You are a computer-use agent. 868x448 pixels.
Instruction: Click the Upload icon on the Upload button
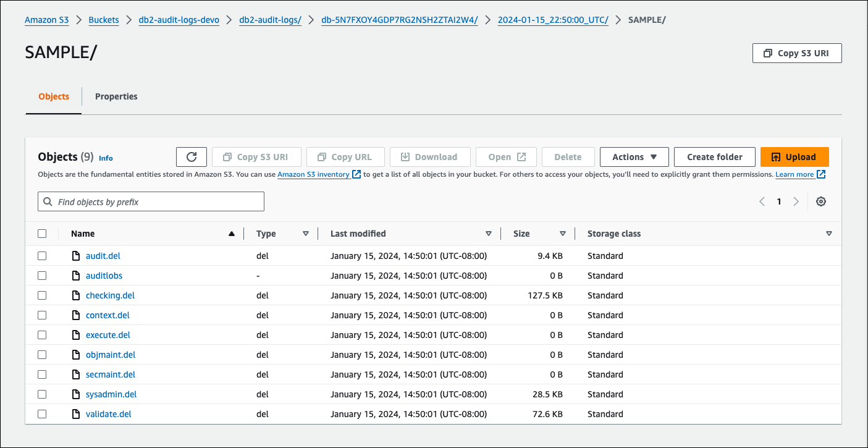click(777, 156)
